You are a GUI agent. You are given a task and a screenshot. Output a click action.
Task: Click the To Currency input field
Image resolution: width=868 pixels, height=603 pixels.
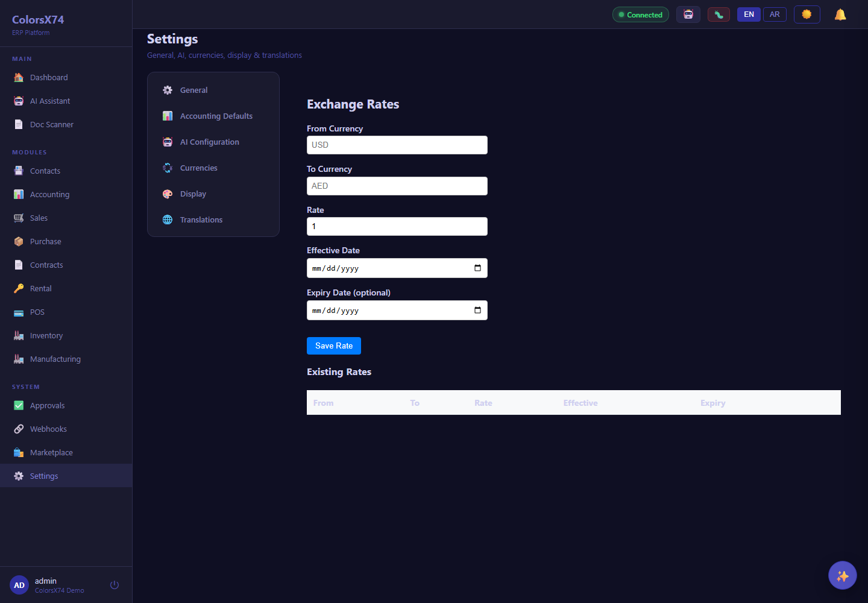pos(397,186)
